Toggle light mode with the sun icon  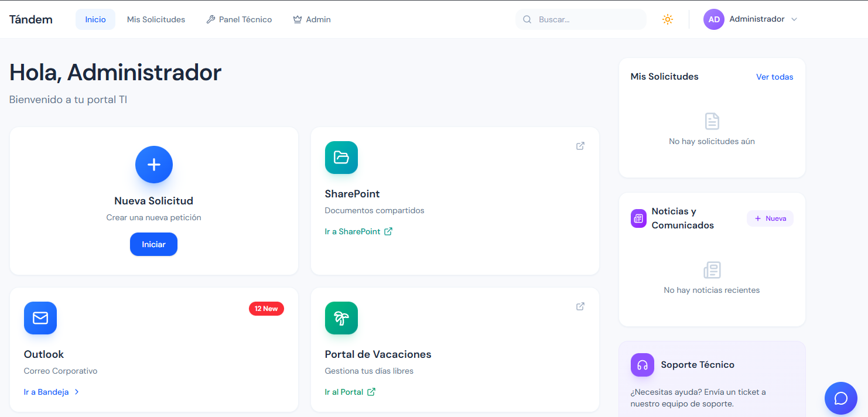click(x=668, y=19)
